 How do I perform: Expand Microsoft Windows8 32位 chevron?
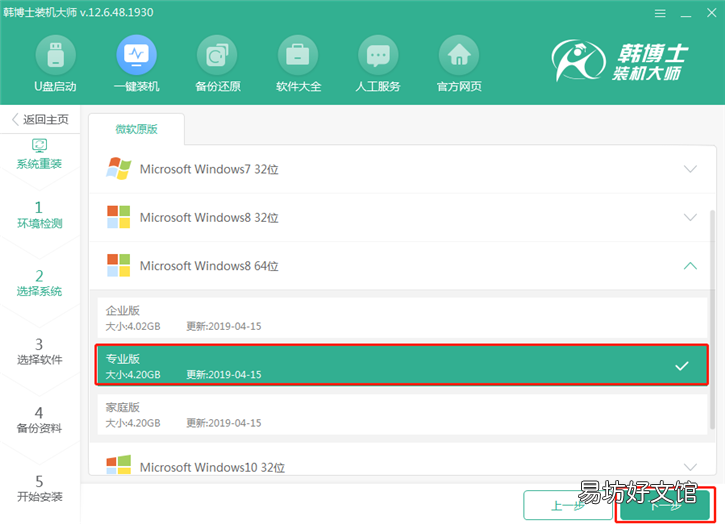point(690,217)
